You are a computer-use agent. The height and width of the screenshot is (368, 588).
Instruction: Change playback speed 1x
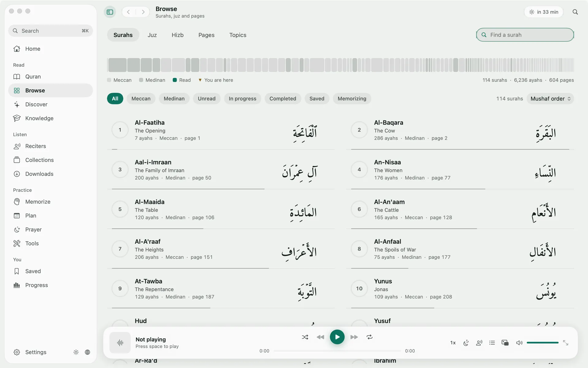[x=453, y=343]
